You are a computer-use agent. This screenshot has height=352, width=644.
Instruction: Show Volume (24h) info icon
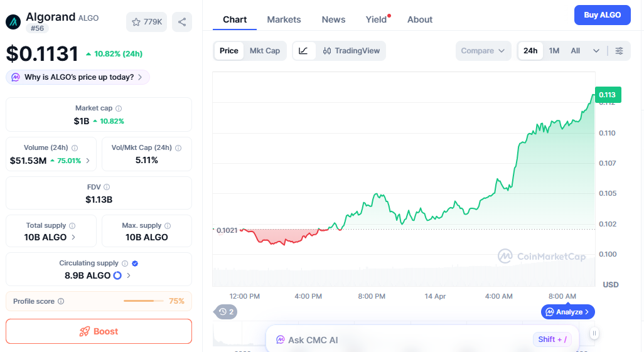tap(75, 148)
